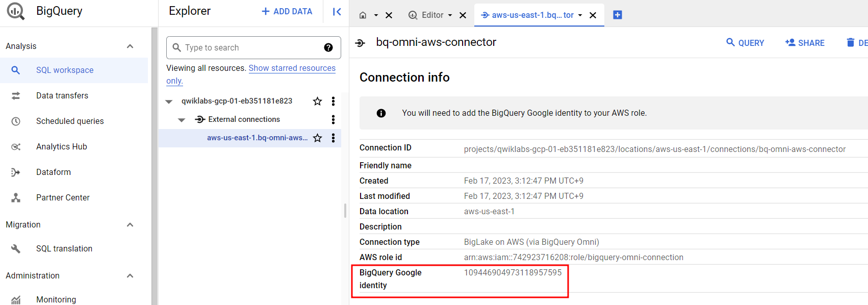This screenshot has width=868, height=305.
Task: Collapse the Explorer panel
Action: (x=337, y=12)
